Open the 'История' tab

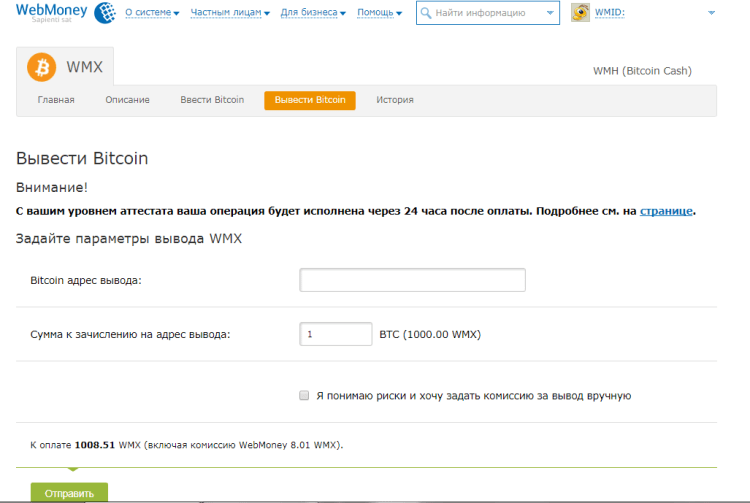click(x=395, y=100)
